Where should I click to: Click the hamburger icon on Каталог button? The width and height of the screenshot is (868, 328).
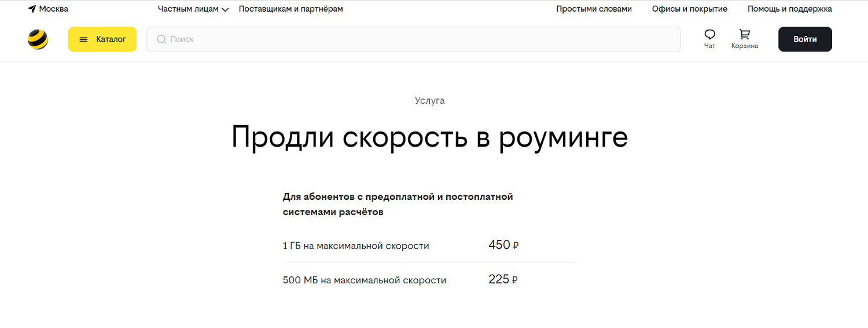[x=83, y=39]
